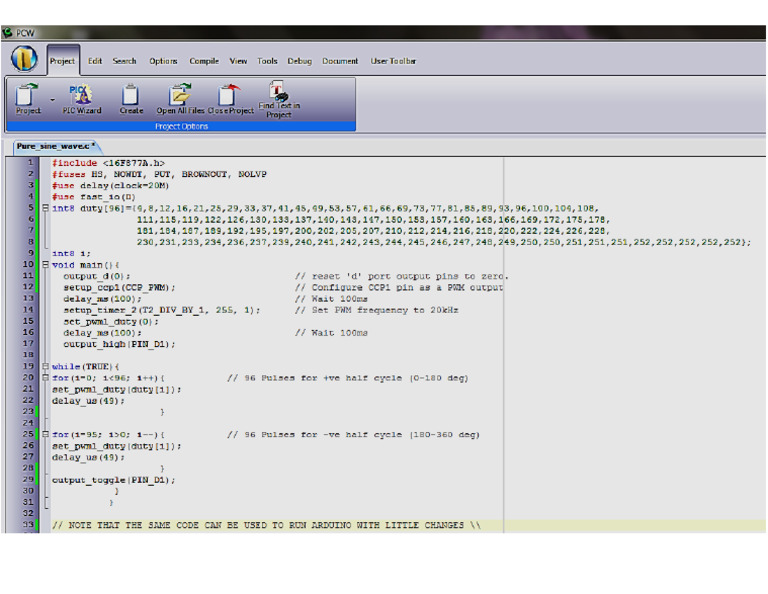Click the #use delay(clock=20M) line
The width and height of the screenshot is (768, 594).
click(110, 186)
